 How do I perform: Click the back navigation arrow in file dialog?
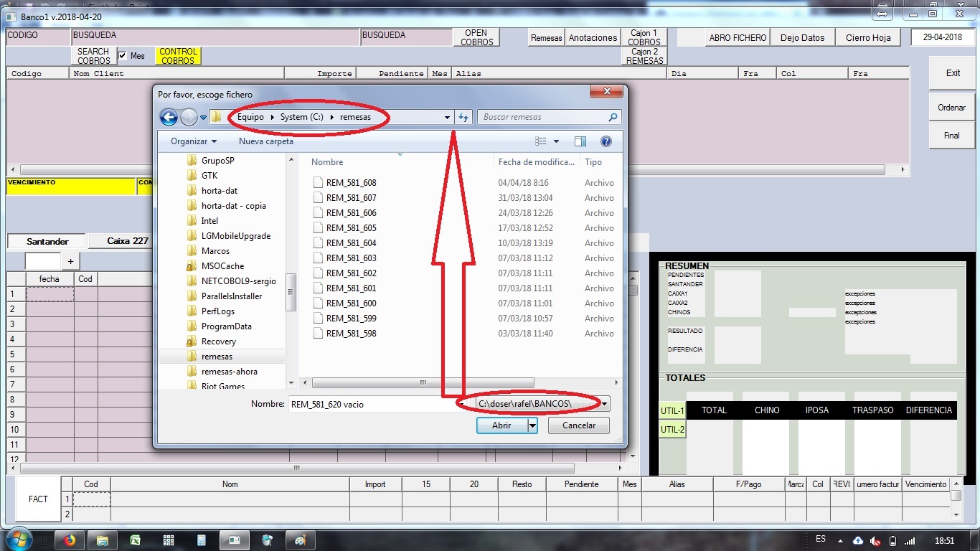tap(169, 117)
